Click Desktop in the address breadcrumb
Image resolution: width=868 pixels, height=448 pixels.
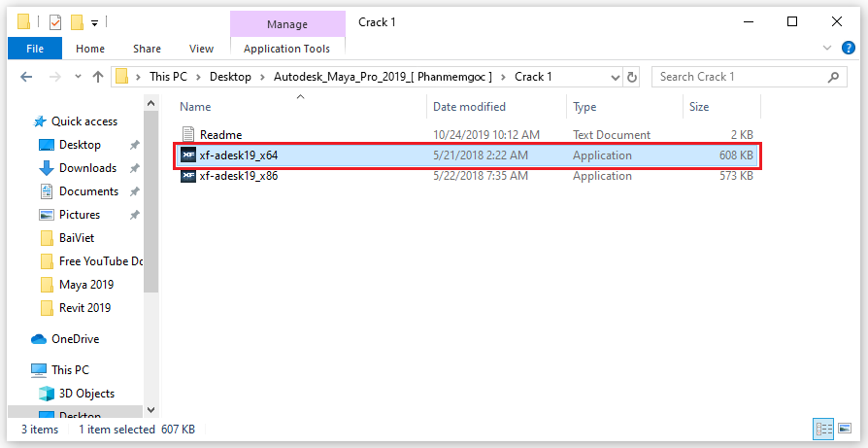[230, 77]
